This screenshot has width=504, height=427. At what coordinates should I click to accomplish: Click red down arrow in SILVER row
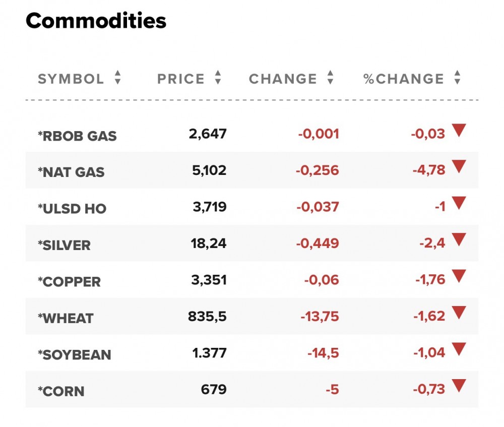pos(459,240)
